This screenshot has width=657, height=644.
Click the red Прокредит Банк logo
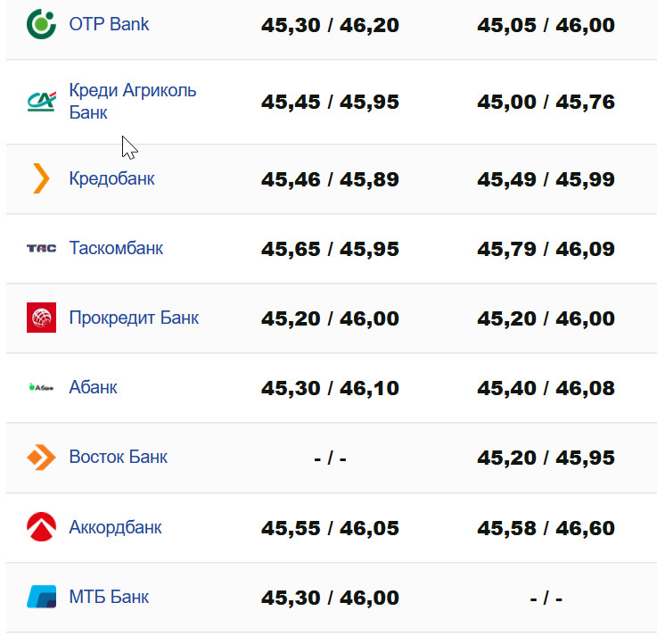41,318
